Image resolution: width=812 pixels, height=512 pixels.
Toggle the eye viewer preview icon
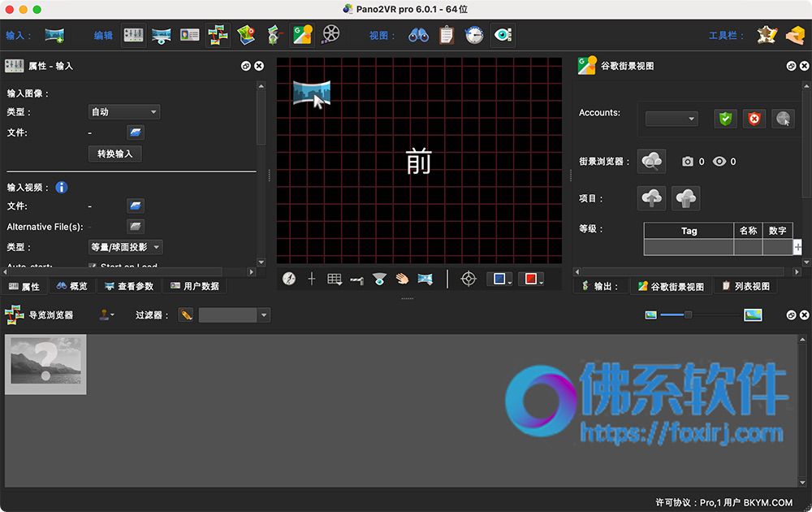(x=503, y=35)
